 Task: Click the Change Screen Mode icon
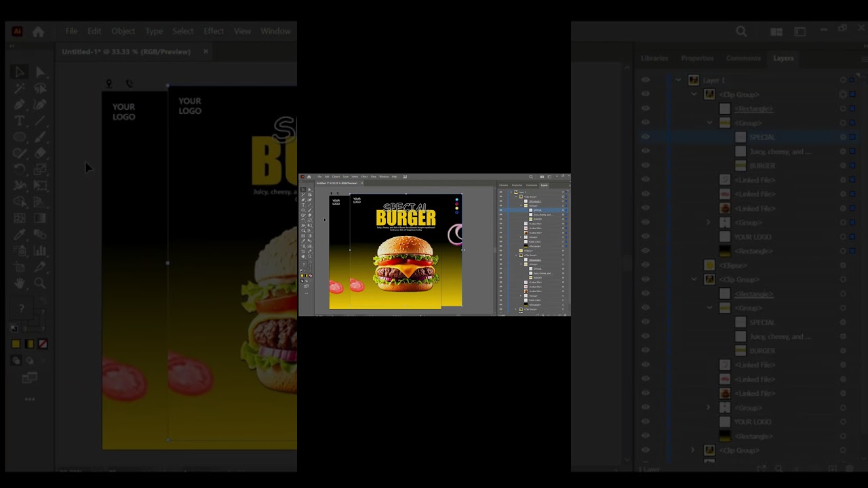(x=30, y=378)
